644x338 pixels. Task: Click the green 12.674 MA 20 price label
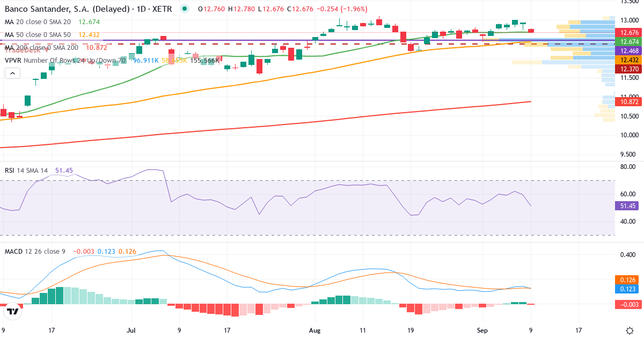[629, 41]
